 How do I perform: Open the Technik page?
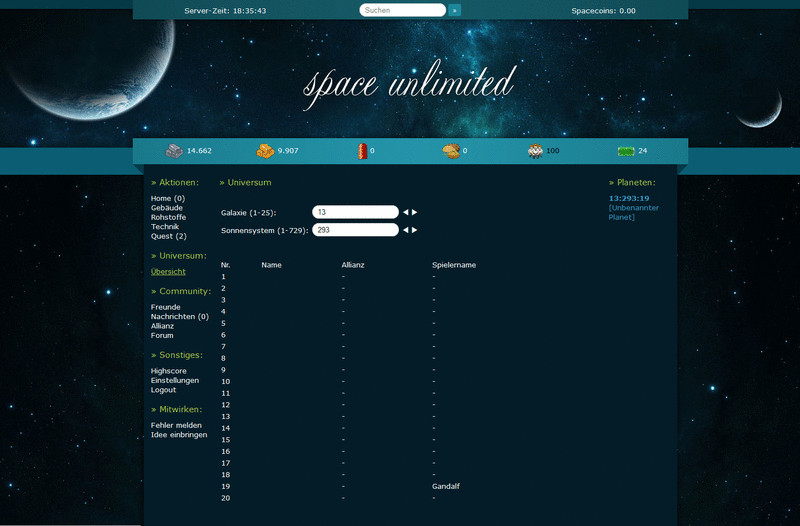165,227
